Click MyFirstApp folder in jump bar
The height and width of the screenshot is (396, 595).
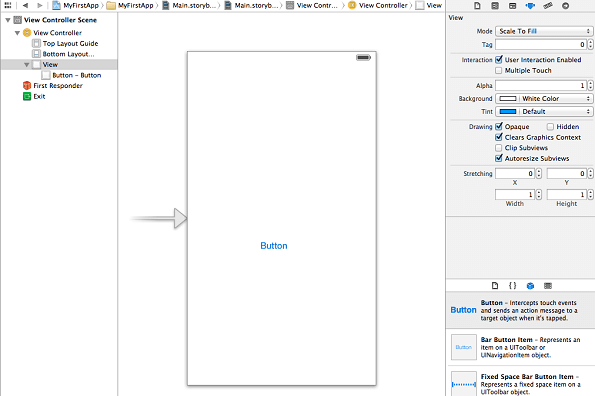130,5
